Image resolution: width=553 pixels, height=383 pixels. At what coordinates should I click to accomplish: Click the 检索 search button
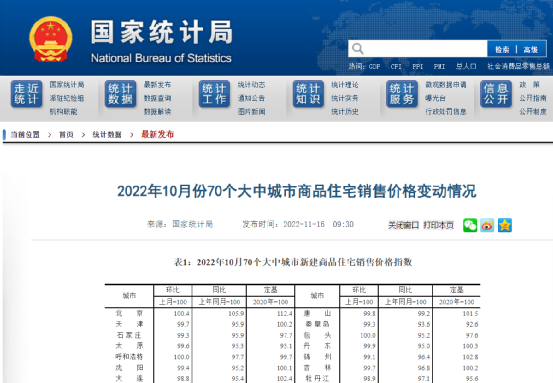tap(502, 49)
